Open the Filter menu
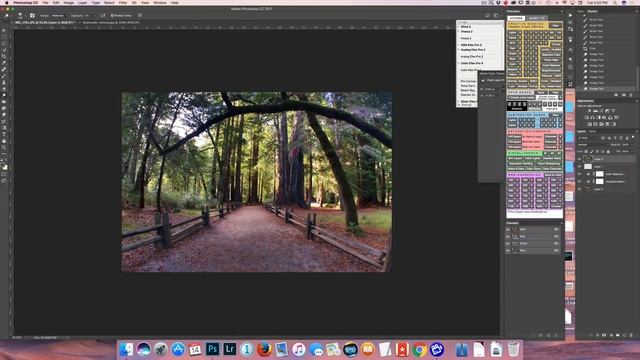The width and height of the screenshot is (640, 360). click(122, 2)
